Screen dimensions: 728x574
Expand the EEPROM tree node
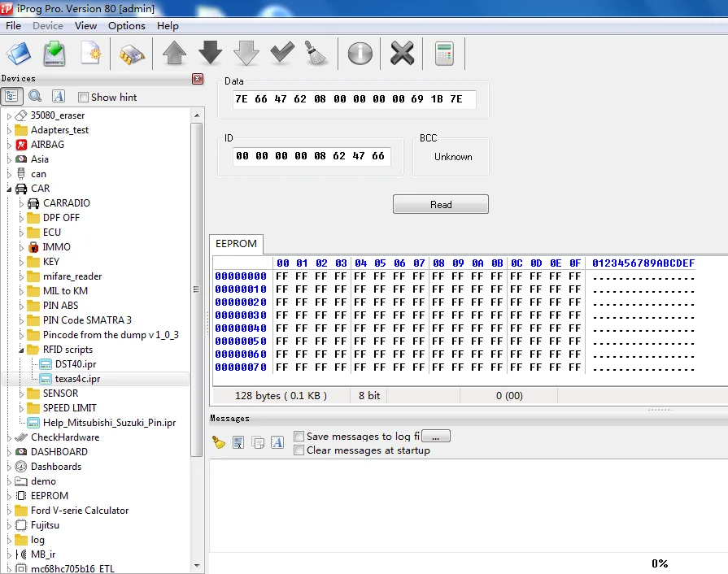[x=9, y=497]
